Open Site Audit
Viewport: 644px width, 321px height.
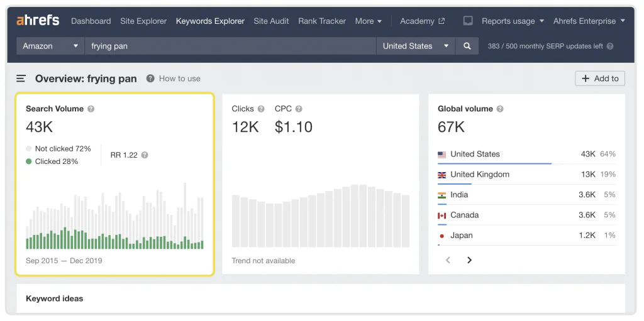[x=271, y=21]
